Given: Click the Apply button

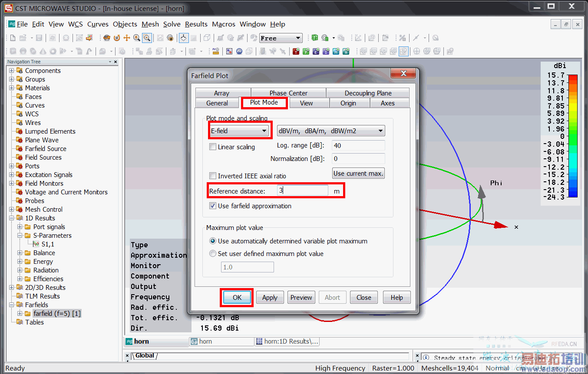Looking at the screenshot, I should [270, 298].
